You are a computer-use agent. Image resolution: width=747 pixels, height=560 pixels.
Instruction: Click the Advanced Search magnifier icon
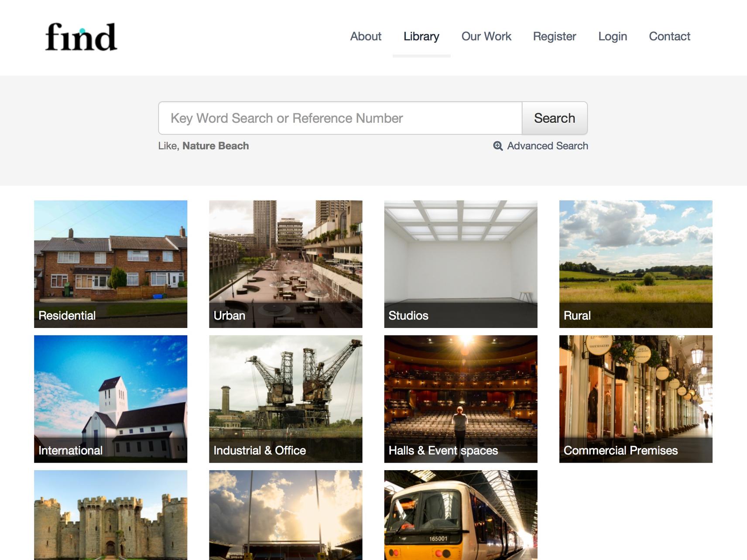498,146
